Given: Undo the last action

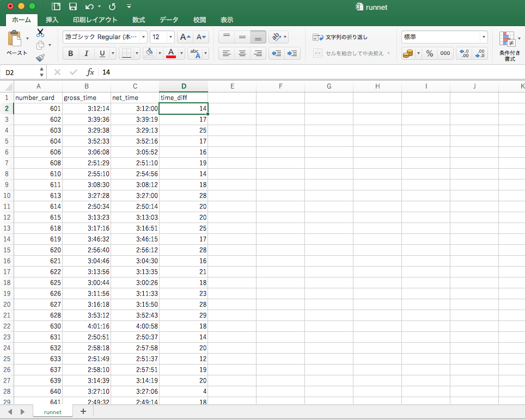Looking at the screenshot, I should point(89,7).
